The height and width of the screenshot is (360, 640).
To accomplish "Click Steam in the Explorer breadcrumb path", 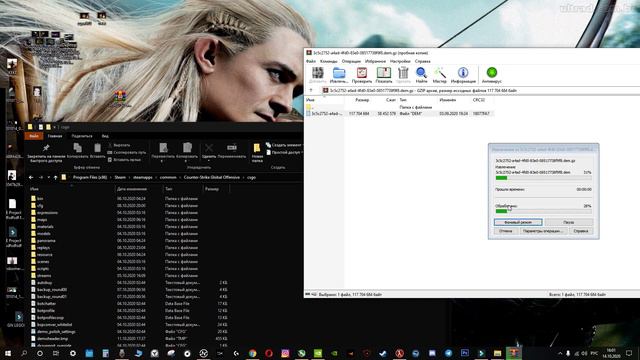I will 120,178.
